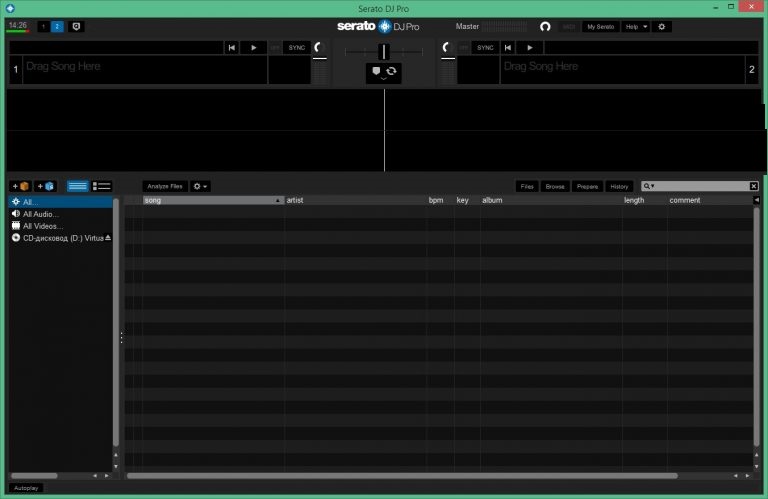Image resolution: width=768 pixels, height=499 pixels.
Task: Play deck 1
Action: [x=253, y=48]
